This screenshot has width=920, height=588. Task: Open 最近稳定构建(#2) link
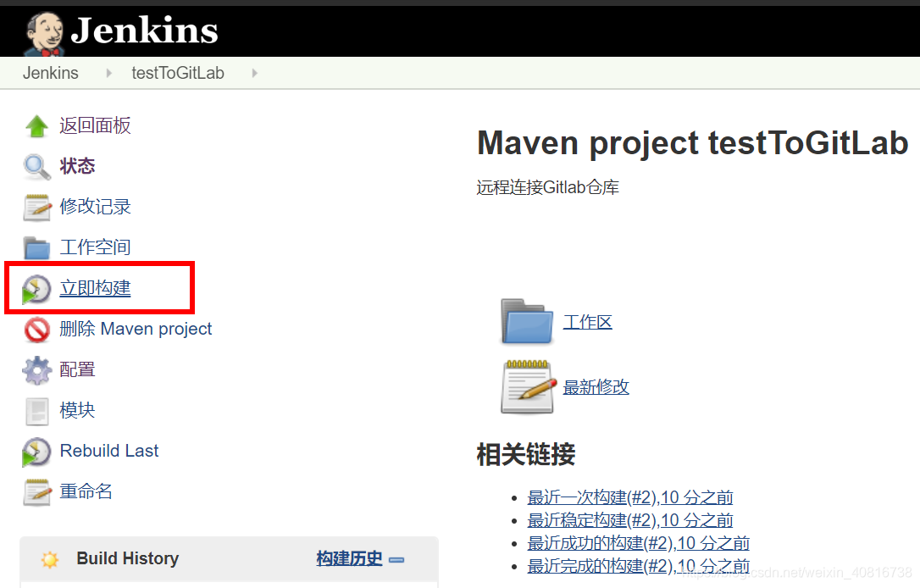click(630, 520)
